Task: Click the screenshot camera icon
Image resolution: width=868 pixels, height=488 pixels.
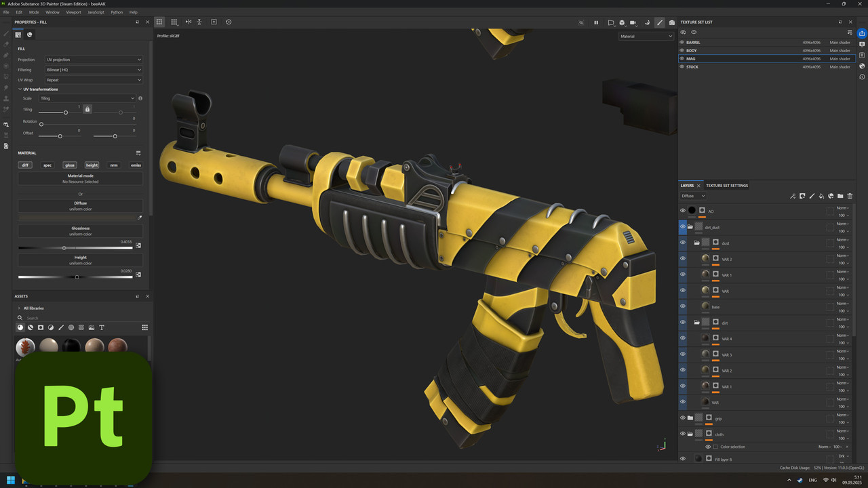Action: (672, 22)
